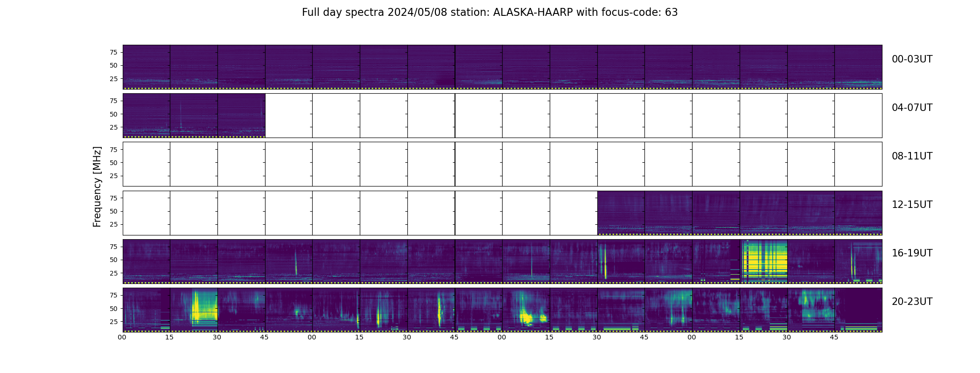980x373 pixels.
Task: Click the '25' tick label of 00-03UT row
Action: (x=113, y=79)
